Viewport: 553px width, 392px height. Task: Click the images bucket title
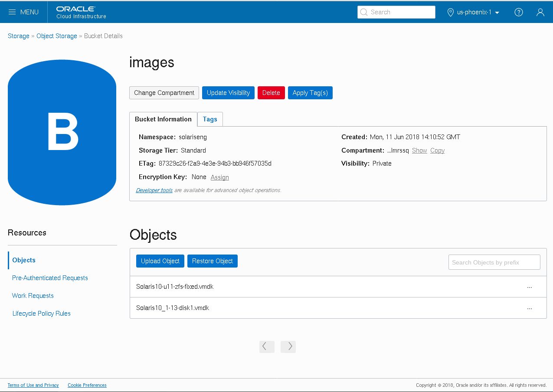click(152, 62)
